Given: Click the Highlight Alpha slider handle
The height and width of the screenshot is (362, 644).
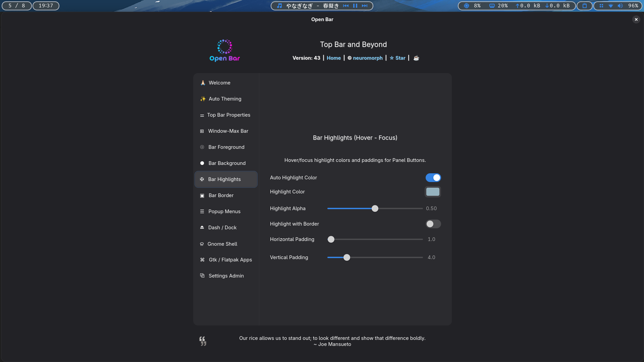Looking at the screenshot, I should [375, 208].
